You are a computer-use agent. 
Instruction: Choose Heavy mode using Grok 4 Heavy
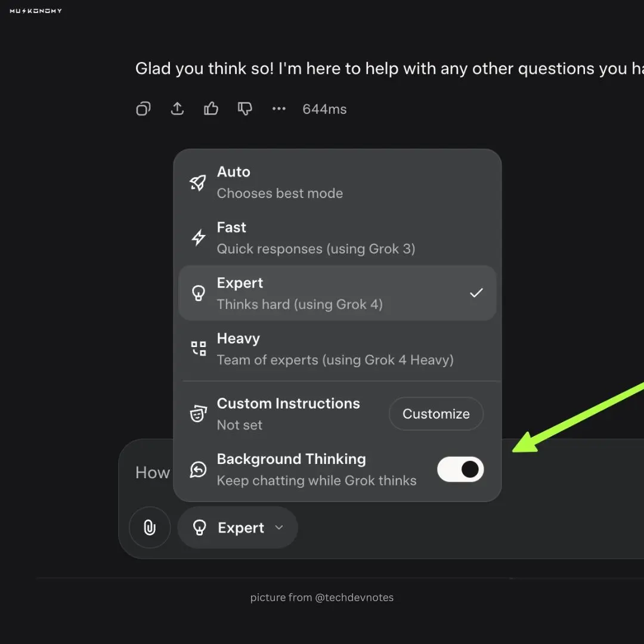338,349
